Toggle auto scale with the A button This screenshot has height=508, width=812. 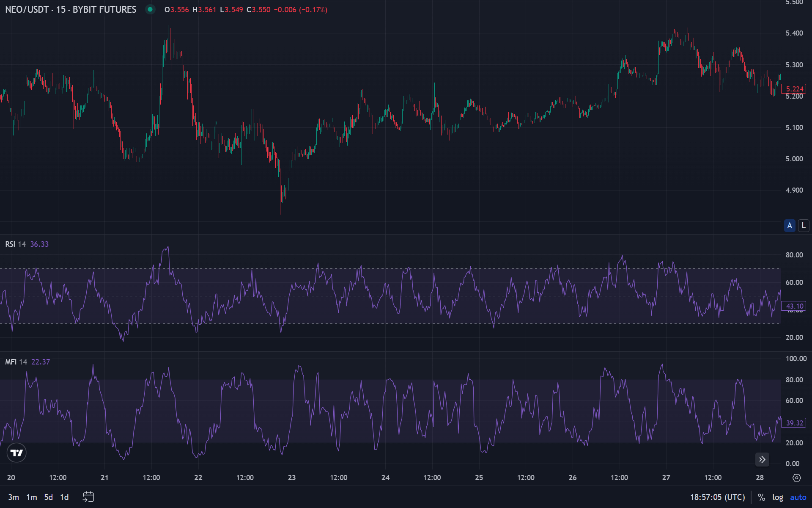(789, 226)
